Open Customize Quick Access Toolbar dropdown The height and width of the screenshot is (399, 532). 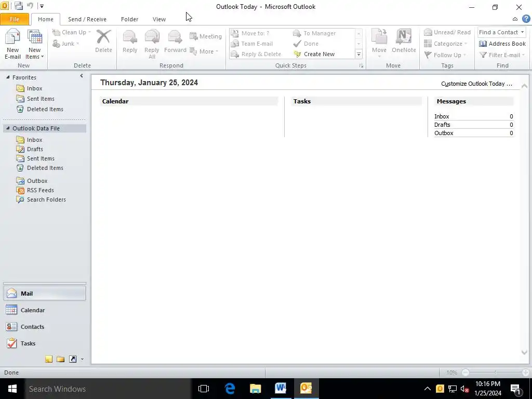(x=42, y=6)
